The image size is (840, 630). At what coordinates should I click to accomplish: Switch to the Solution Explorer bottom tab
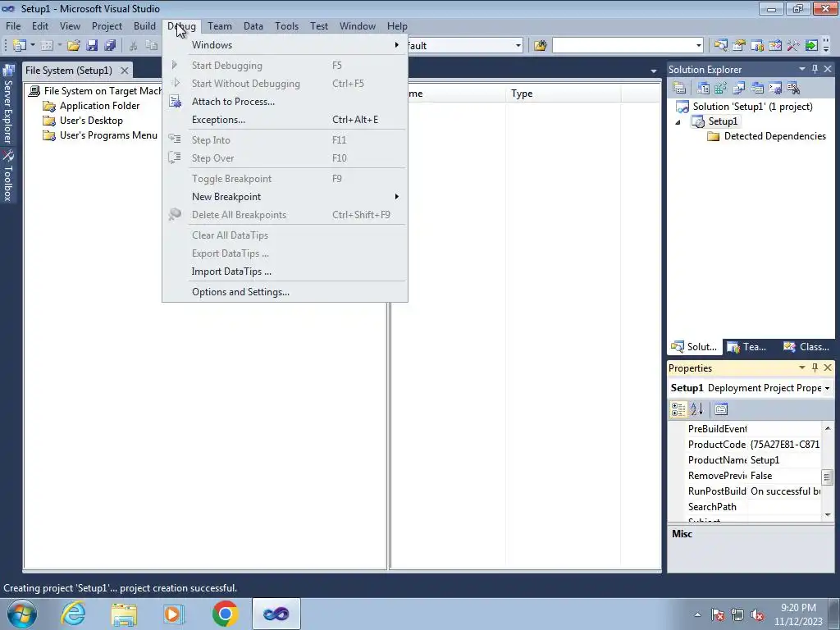pyautogui.click(x=694, y=347)
